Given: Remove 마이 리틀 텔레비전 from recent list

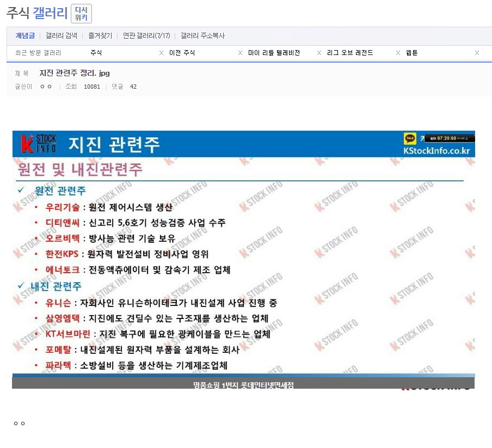Looking at the screenshot, I should pos(319,53).
